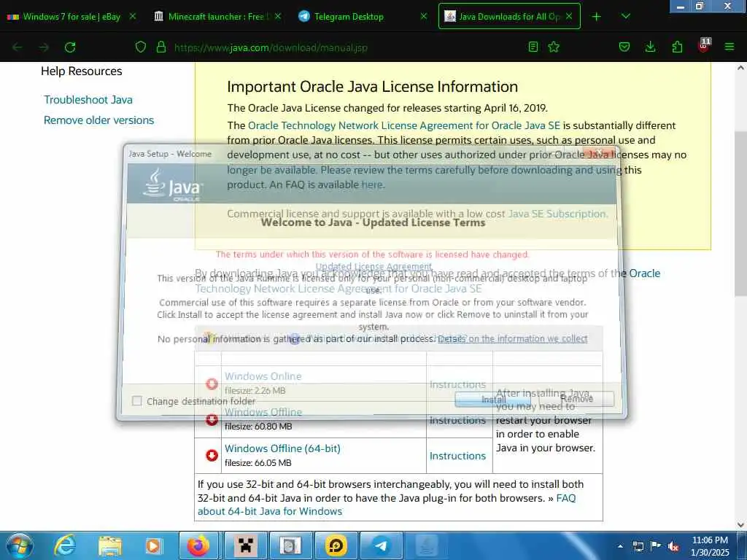Switch to Firefox on the taskbar
This screenshot has width=747, height=560.
(198, 545)
